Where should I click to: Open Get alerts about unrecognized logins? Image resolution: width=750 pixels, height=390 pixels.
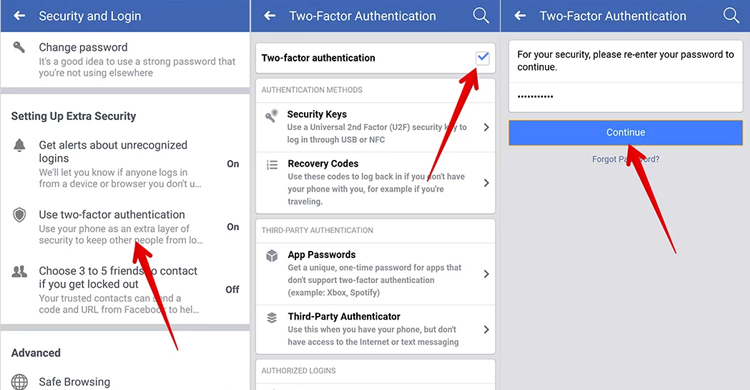point(125,164)
